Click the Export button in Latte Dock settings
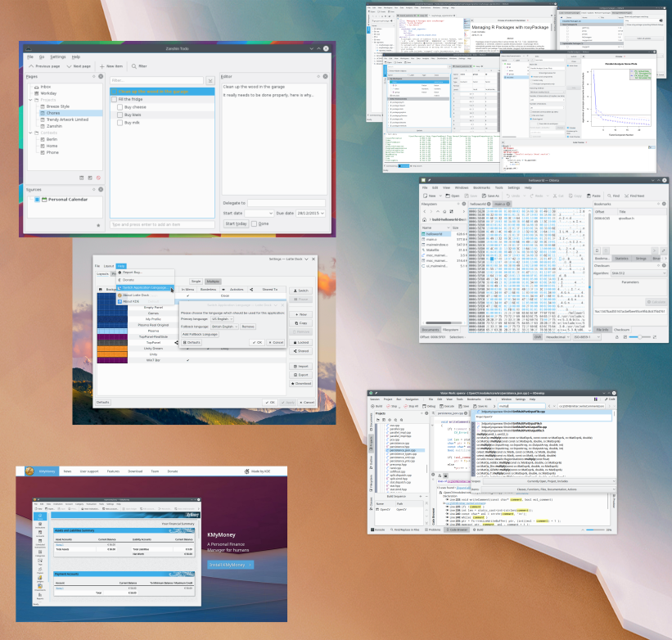This screenshot has height=640, width=672. (301, 375)
